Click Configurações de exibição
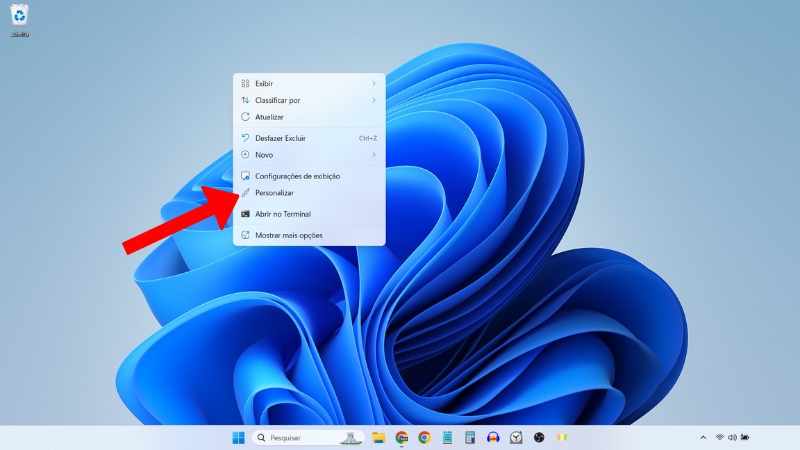Screen dimensions: 800x450 [297, 176]
